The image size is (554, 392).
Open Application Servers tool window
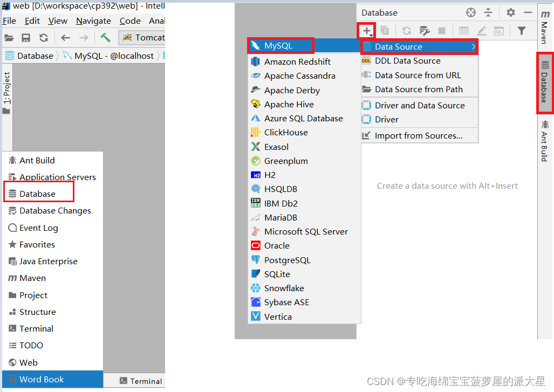[53, 177]
